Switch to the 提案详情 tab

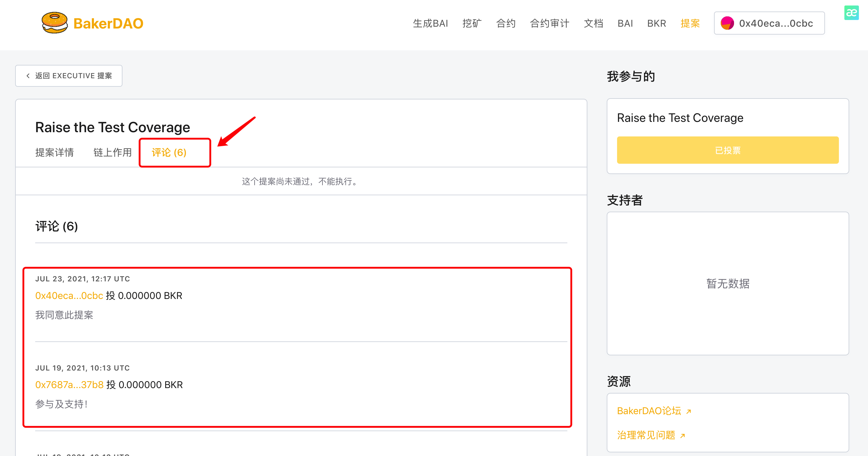click(x=55, y=152)
